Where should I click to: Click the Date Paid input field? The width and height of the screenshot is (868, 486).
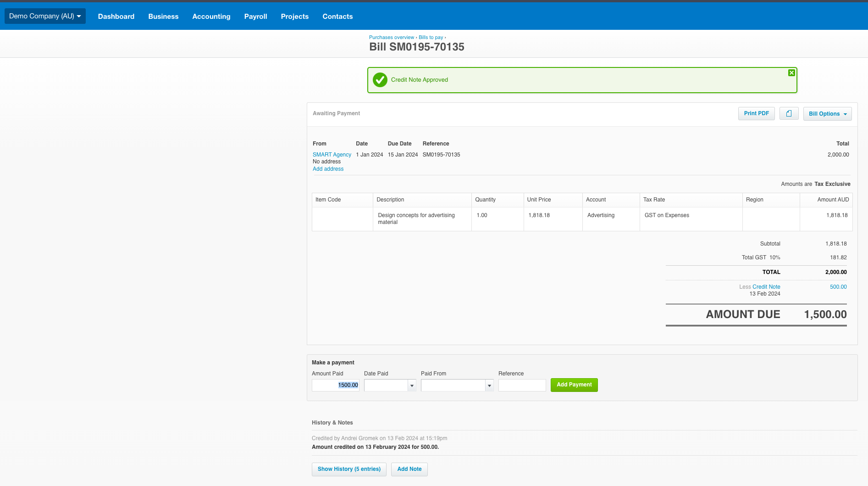386,385
